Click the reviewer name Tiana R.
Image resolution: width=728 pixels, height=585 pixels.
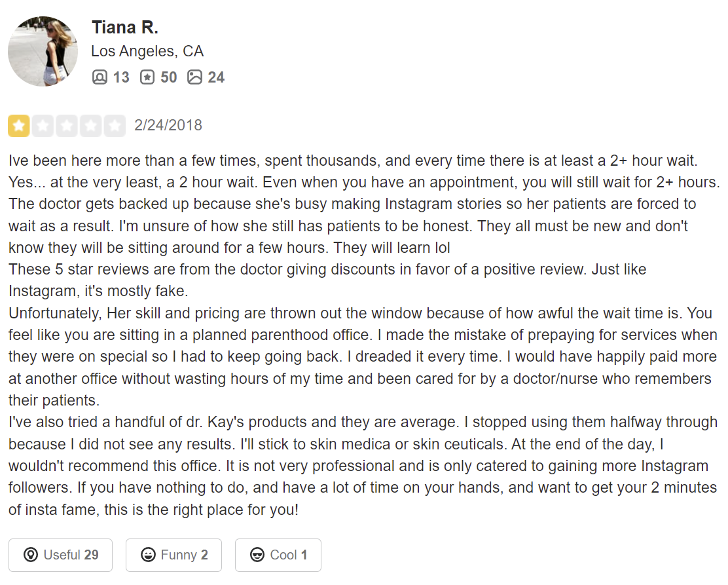tap(125, 28)
